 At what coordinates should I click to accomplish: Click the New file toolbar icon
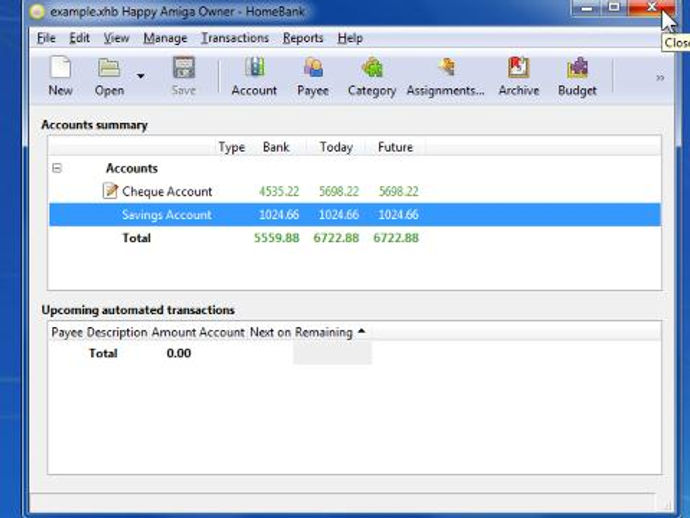(60, 76)
